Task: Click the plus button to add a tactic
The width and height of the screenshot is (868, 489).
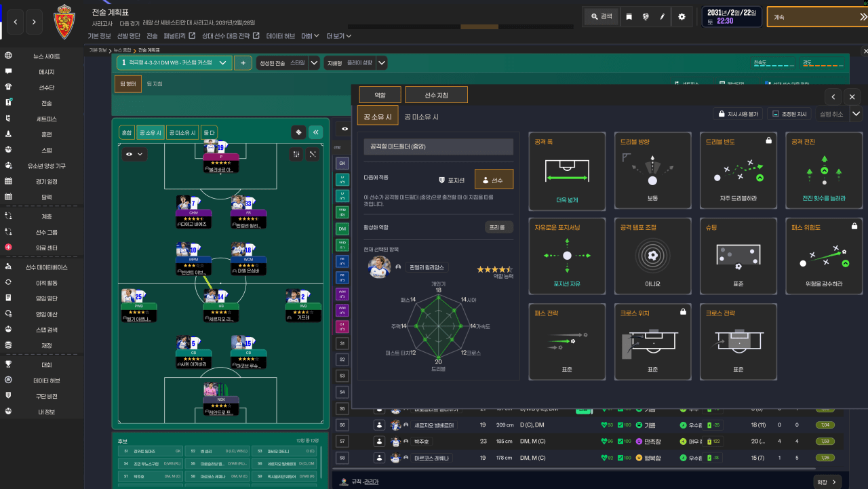Action: pos(243,62)
